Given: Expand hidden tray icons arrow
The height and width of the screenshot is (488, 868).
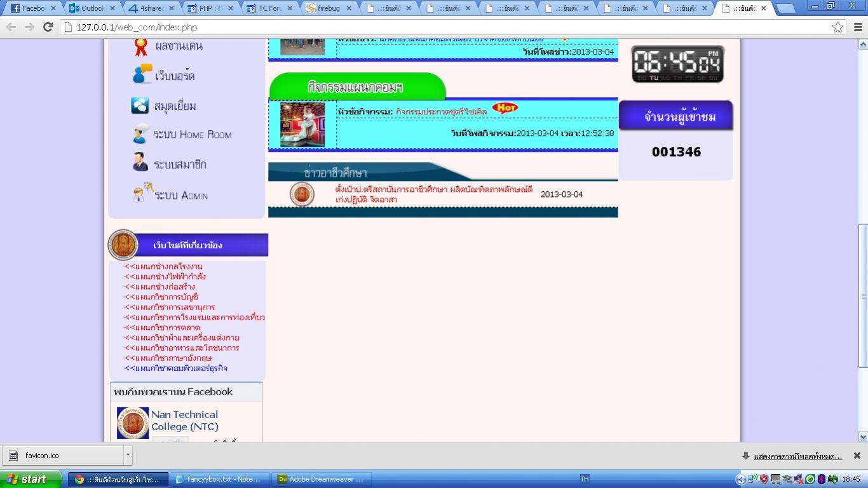Looking at the screenshot, I should click(740, 479).
